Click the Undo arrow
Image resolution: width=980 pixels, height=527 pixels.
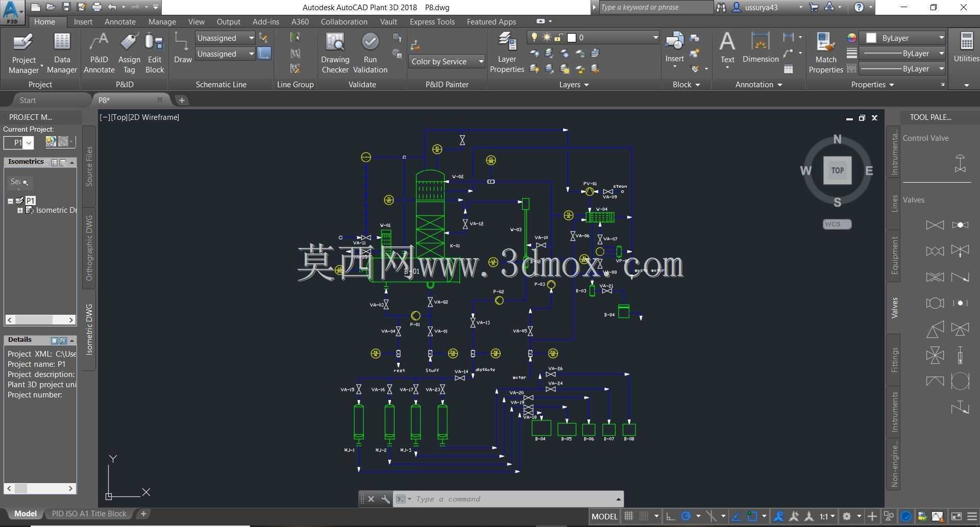pos(112,7)
